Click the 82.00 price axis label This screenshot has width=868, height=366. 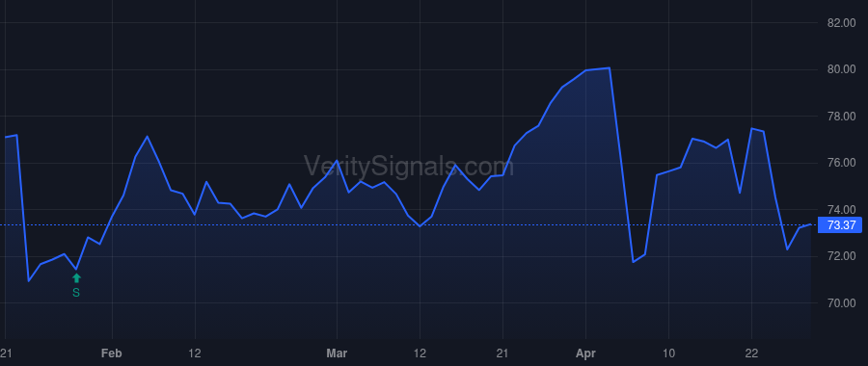coord(841,23)
